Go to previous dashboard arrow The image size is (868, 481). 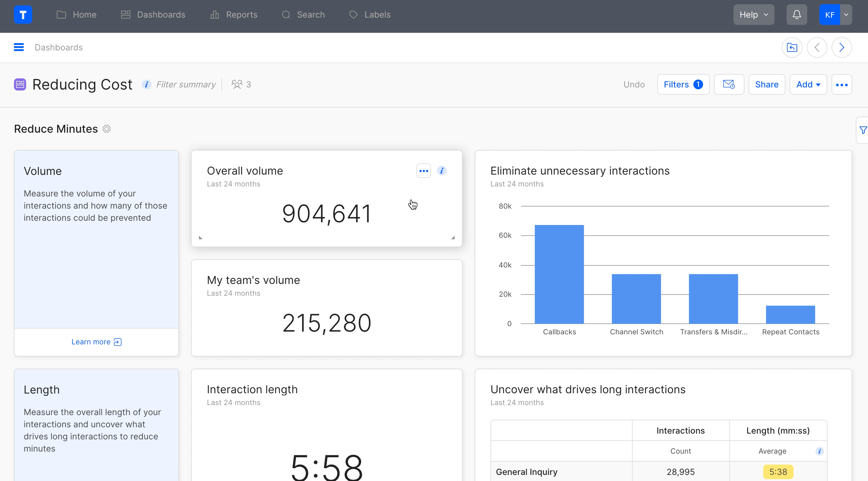click(x=816, y=47)
